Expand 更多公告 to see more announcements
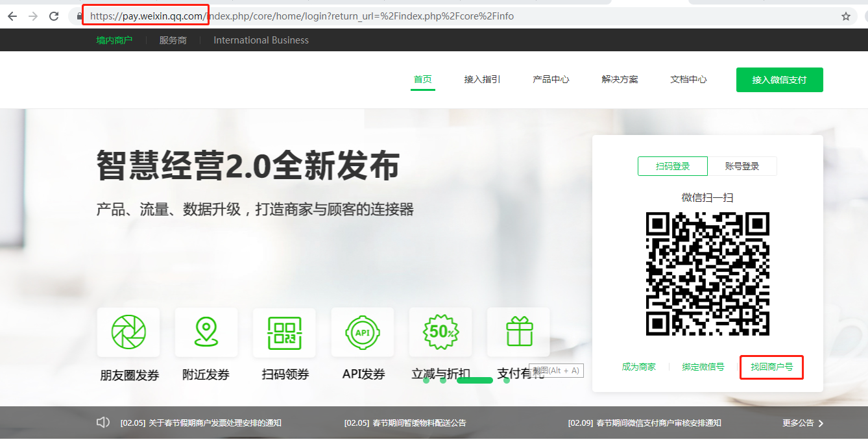The image size is (868, 442). click(x=803, y=423)
